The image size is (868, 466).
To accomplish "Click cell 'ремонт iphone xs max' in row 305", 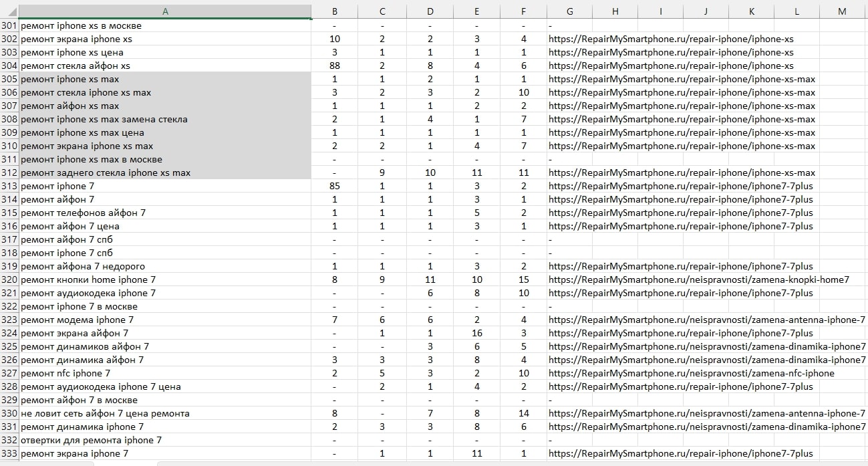I will point(166,79).
